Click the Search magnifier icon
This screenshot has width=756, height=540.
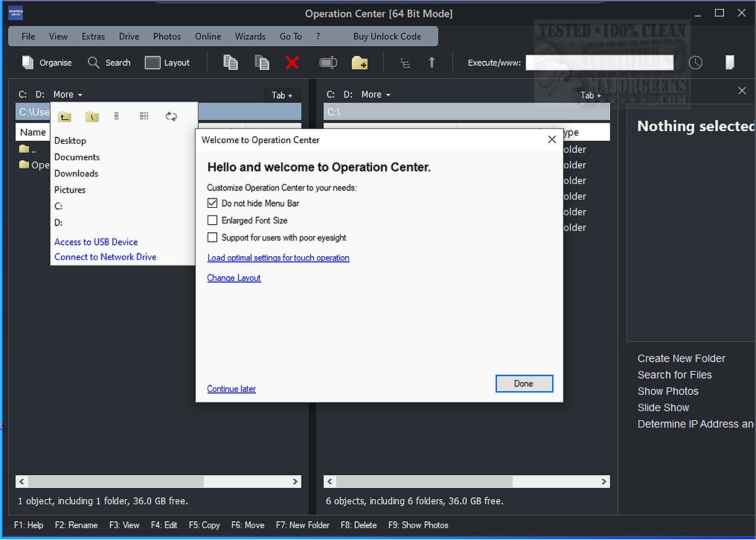pyautogui.click(x=93, y=62)
